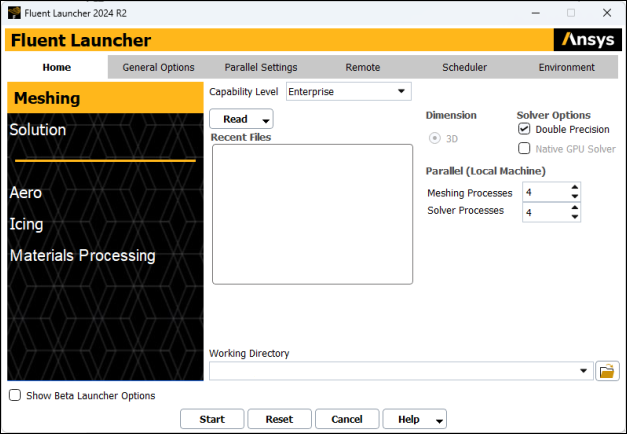Select Meshing mode in sidebar
627x434 pixels.
pos(105,98)
